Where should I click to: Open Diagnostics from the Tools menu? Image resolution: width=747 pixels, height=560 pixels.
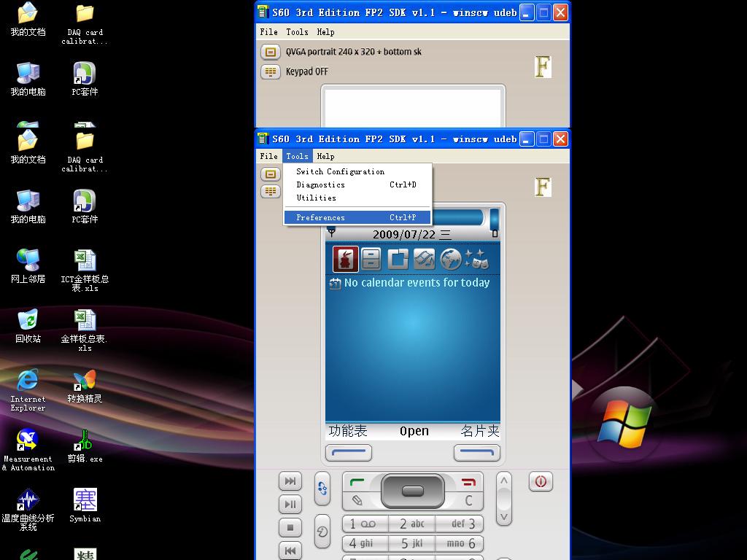click(x=357, y=184)
